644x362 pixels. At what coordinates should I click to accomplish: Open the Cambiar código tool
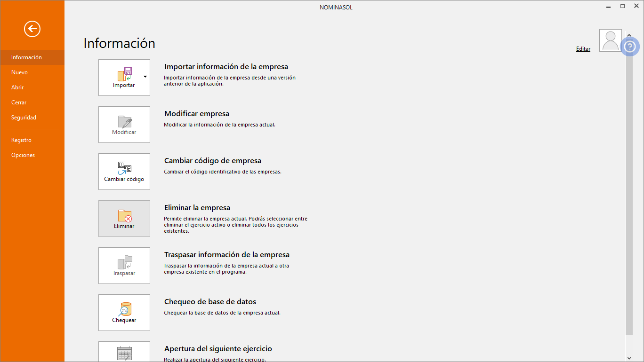pos(124,172)
